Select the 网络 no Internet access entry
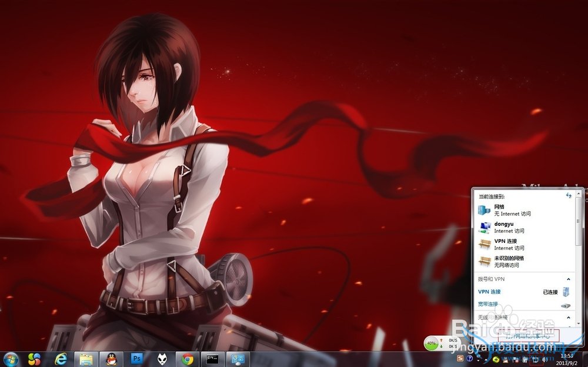The width and height of the screenshot is (588, 367). pyautogui.click(x=524, y=210)
